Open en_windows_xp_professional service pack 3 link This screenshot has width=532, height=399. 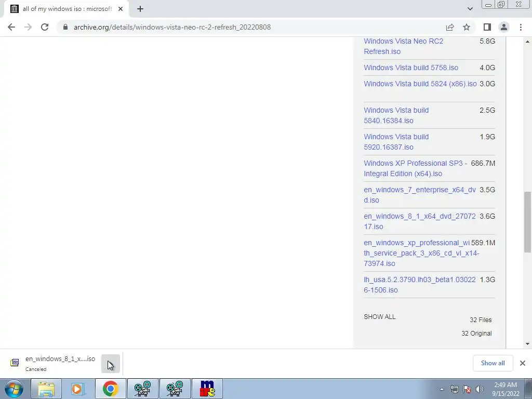(421, 253)
